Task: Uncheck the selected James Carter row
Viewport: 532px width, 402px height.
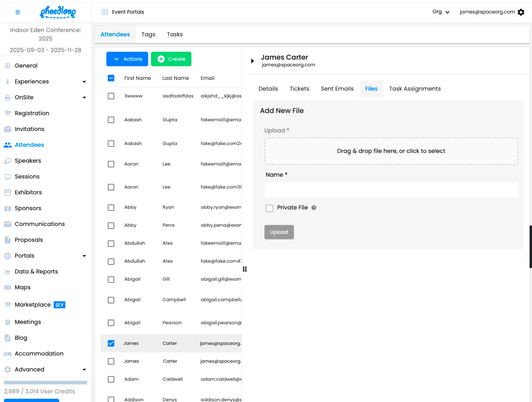Action: coord(111,343)
